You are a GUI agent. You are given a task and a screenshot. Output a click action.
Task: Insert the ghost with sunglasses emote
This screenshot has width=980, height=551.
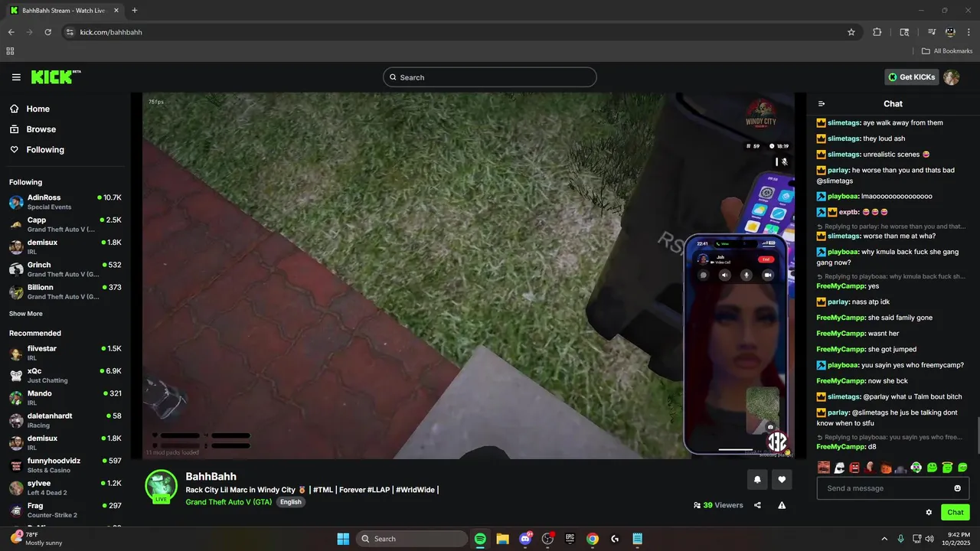click(x=839, y=468)
